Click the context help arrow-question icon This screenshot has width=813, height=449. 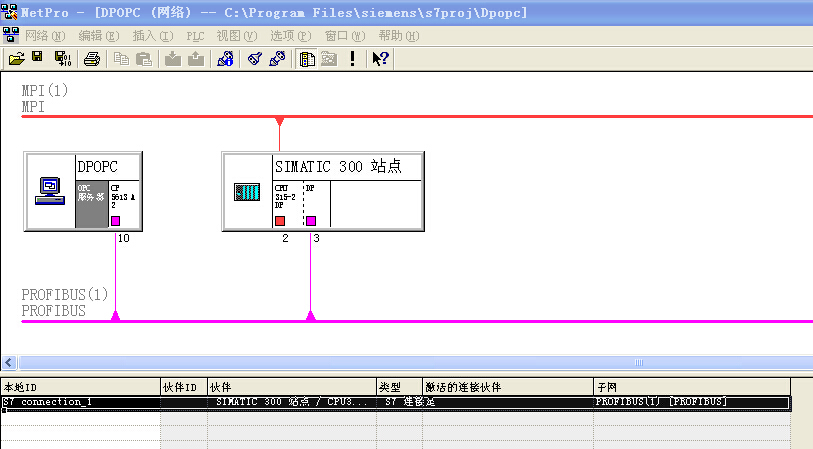click(381, 59)
